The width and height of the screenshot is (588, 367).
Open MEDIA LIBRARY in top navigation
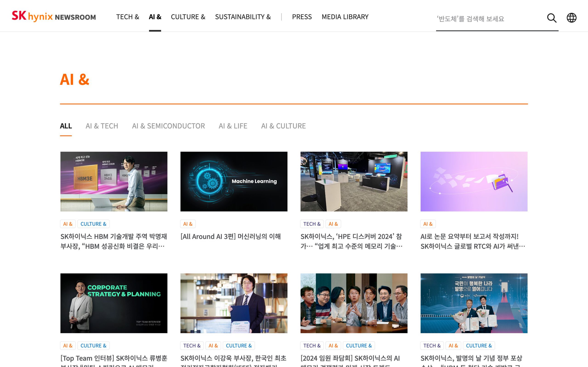(345, 17)
